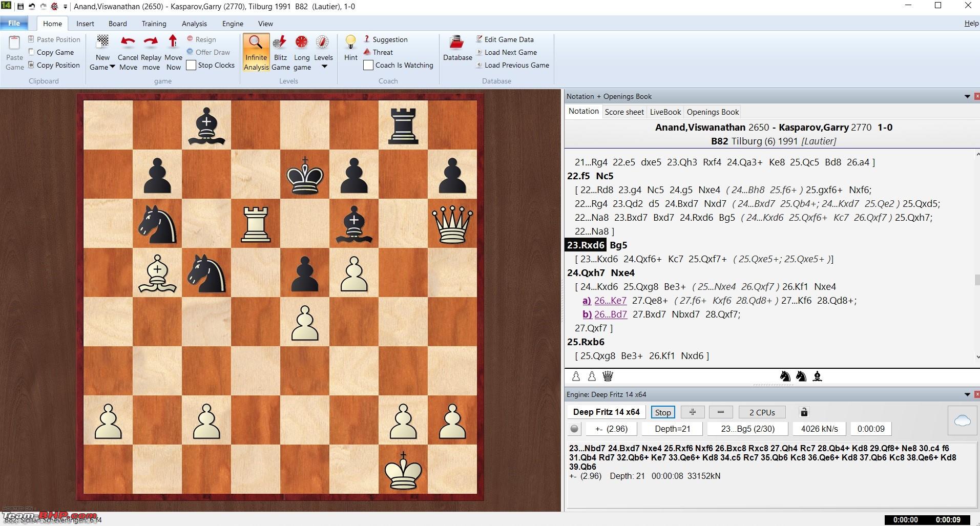Click the Save icon in the title bar
This screenshot has height=526, width=980.
20,7
